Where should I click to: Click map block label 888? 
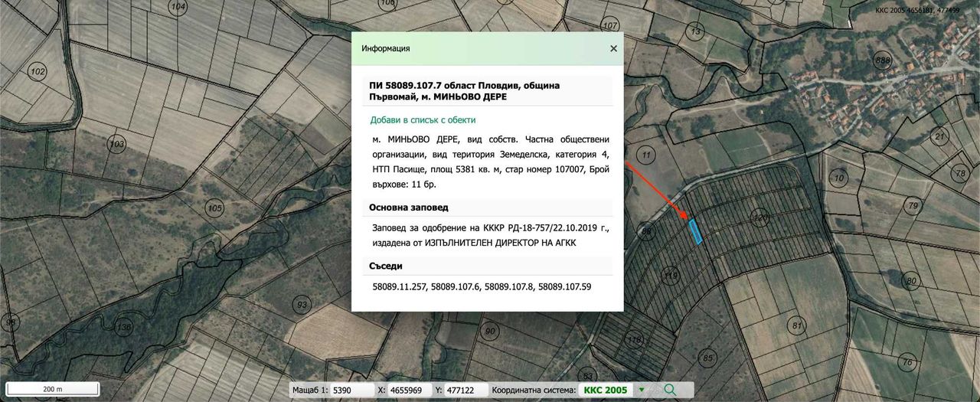click(883, 60)
